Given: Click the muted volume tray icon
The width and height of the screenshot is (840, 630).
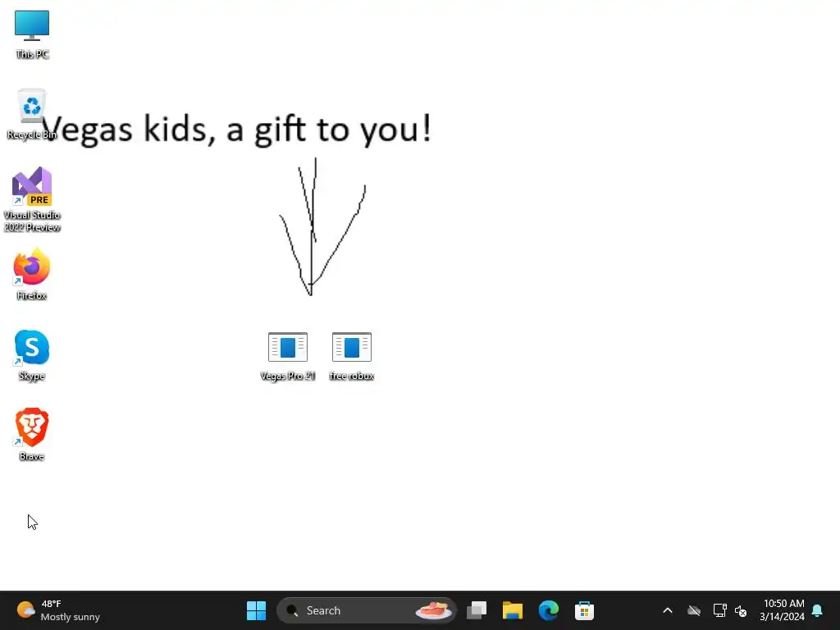Looking at the screenshot, I should [x=741, y=610].
